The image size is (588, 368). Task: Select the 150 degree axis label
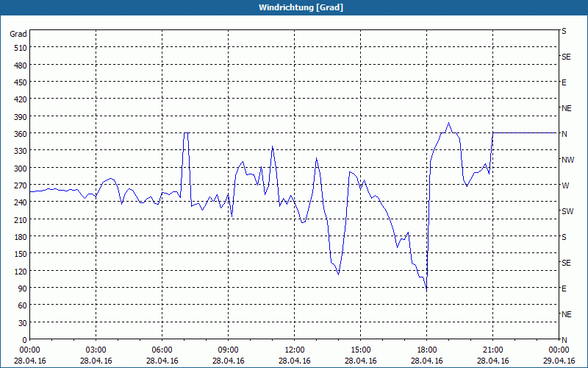[x=21, y=254]
